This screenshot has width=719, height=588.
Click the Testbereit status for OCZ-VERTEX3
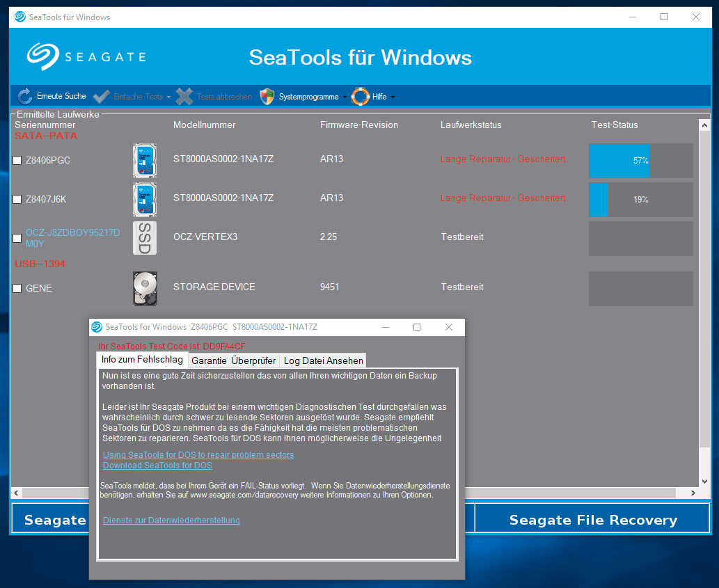(462, 237)
